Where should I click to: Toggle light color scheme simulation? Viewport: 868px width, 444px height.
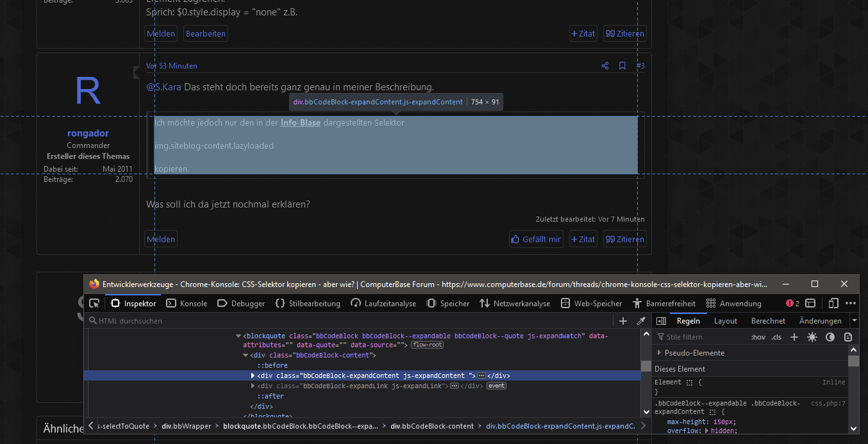812,337
